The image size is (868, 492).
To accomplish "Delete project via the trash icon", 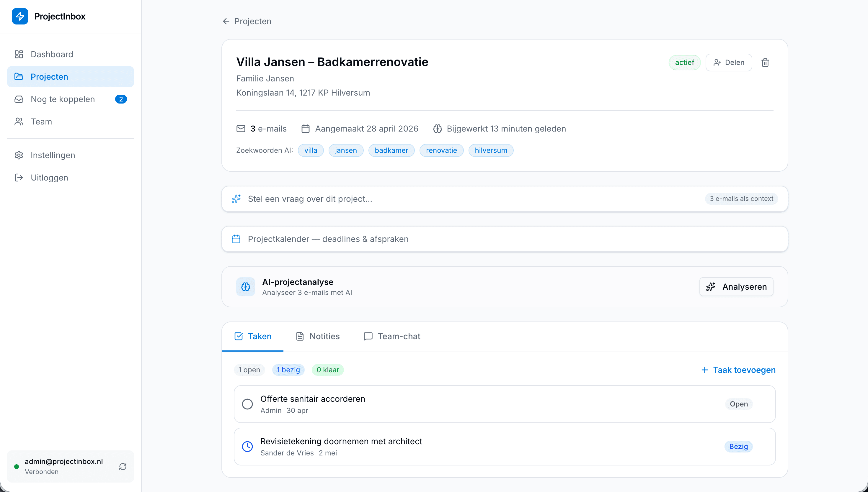I will click(765, 62).
